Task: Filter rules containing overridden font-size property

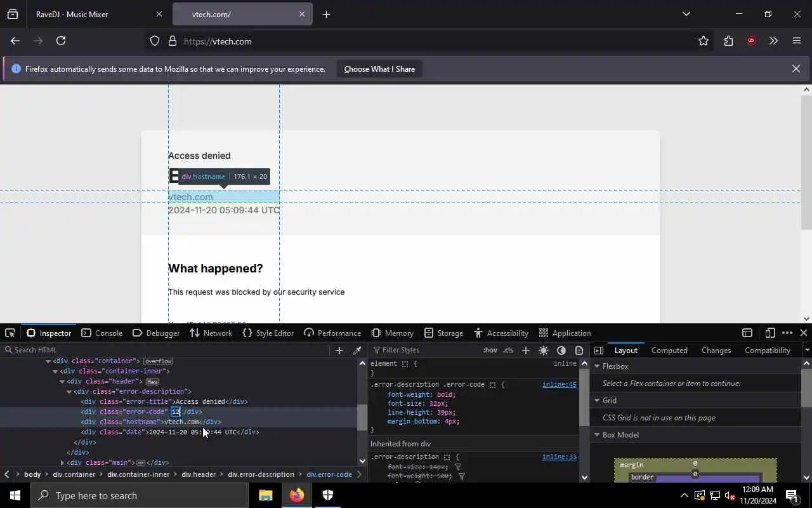Action: point(458,467)
